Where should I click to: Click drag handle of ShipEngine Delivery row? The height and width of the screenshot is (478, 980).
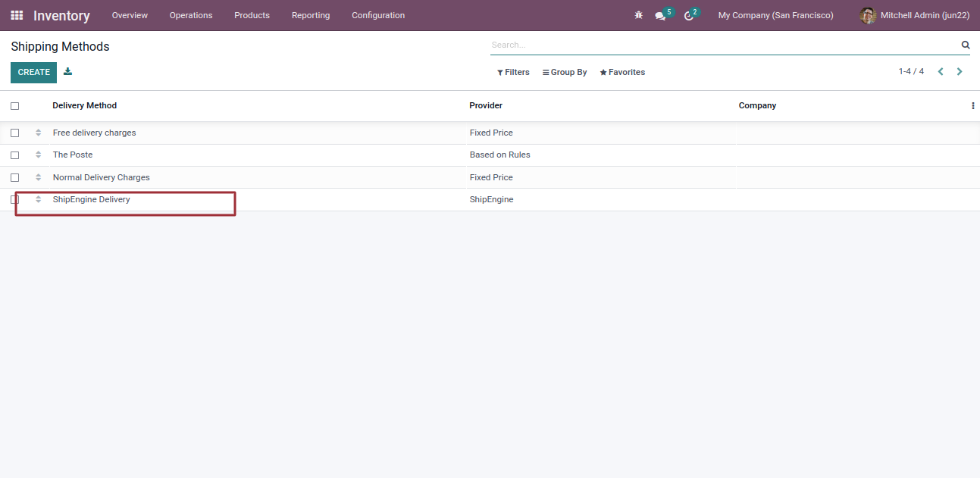(39, 199)
